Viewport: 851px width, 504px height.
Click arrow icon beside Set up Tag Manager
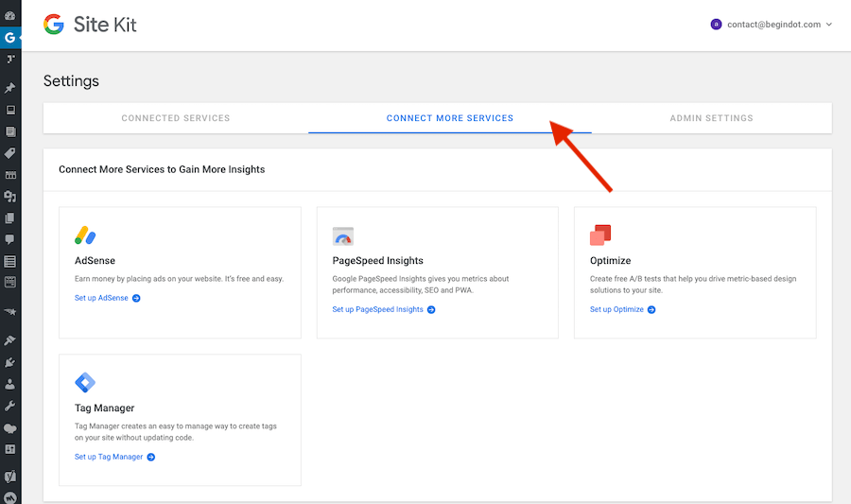pos(151,458)
